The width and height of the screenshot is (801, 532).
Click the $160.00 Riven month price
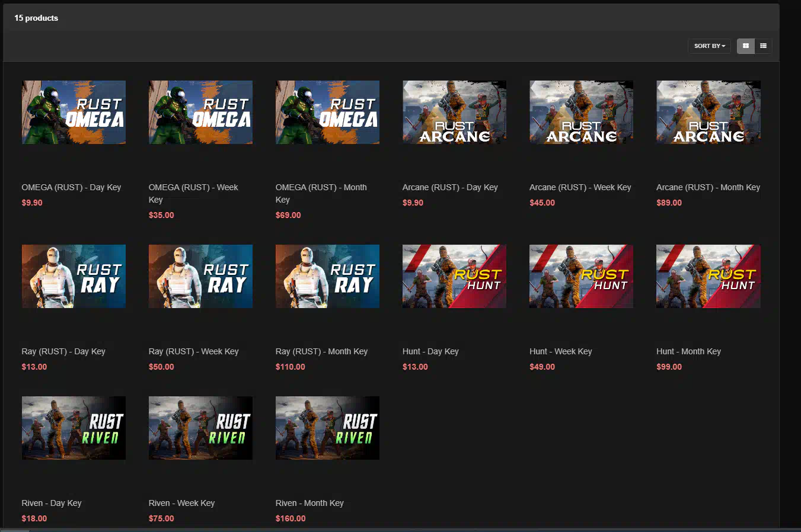291,518
